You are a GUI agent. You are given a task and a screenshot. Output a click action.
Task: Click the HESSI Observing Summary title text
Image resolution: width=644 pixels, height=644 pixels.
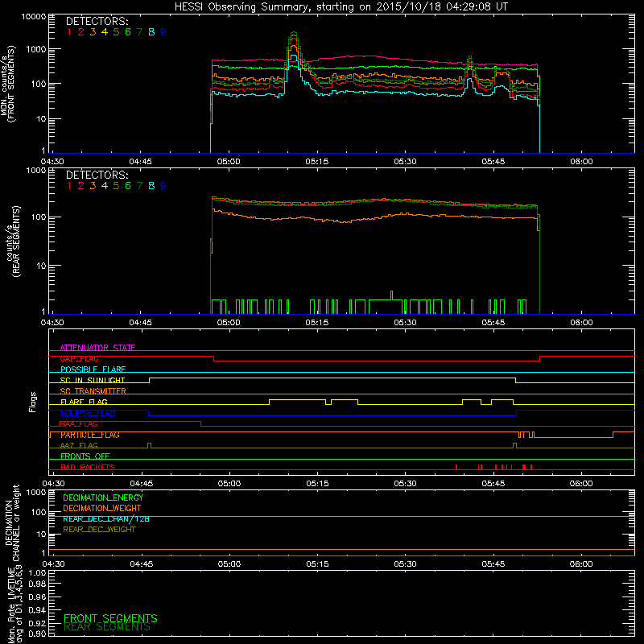point(341,6)
